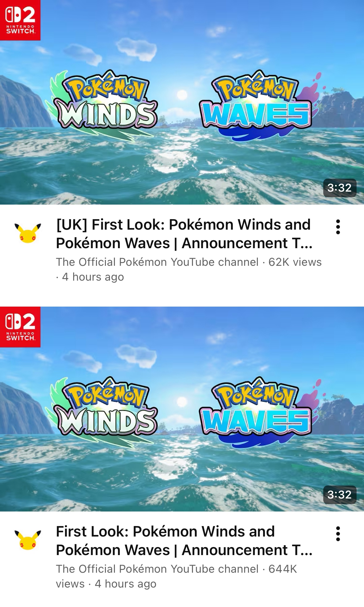Click '4 hours ago' under the [UK] video
This screenshot has width=364, height=607.
(x=93, y=277)
